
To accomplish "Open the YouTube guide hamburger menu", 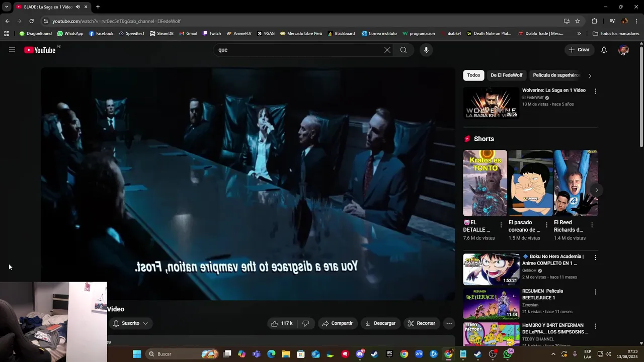I will pos(12,50).
